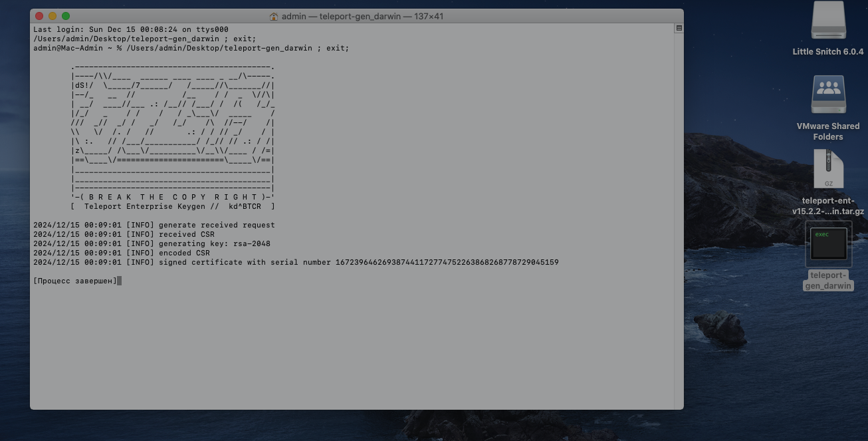Select the teleport-gen_darwin exec file icon
The width and height of the screenshot is (868, 441).
[828, 244]
